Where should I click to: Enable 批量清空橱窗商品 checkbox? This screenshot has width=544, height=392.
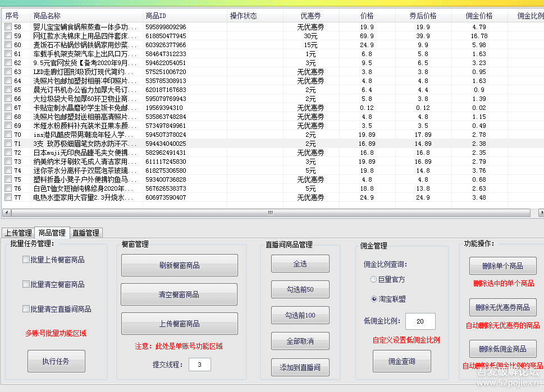[26, 284]
